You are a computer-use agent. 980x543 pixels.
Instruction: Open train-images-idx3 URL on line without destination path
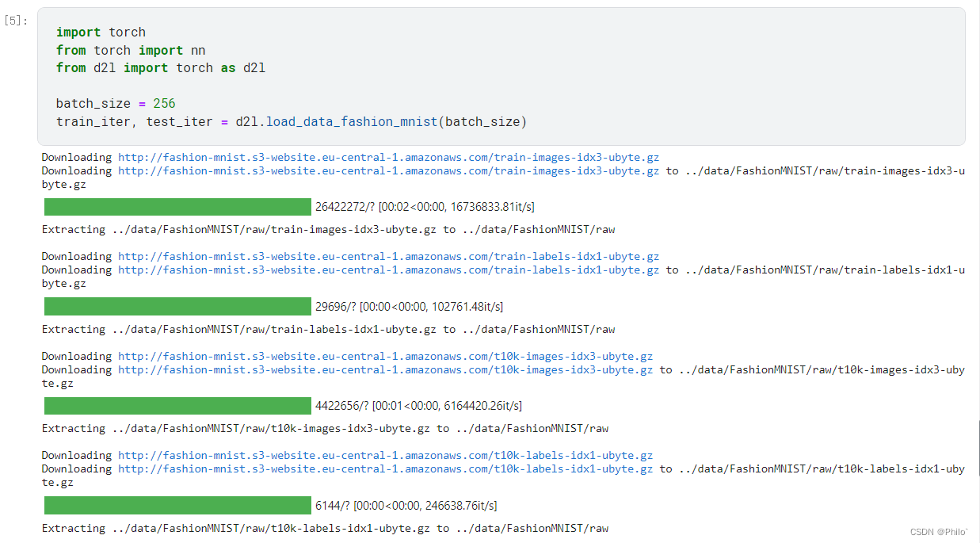[388, 157]
